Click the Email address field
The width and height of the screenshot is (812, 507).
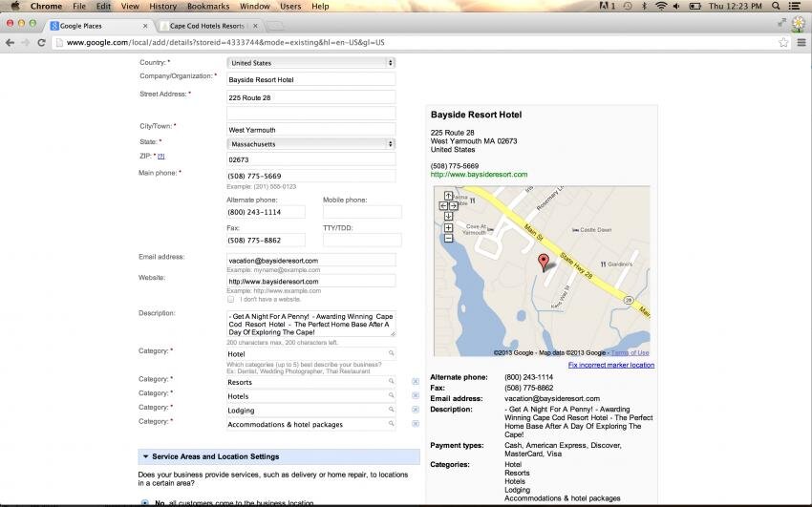pos(310,261)
